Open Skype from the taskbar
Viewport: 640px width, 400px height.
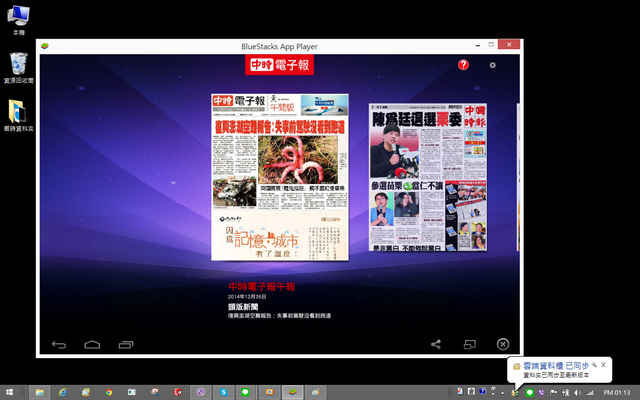click(x=224, y=393)
